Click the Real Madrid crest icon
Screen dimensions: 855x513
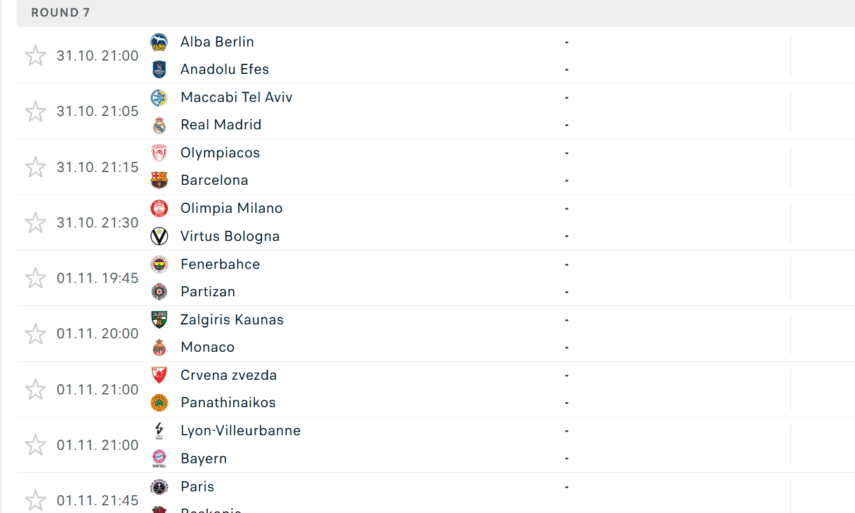159,125
